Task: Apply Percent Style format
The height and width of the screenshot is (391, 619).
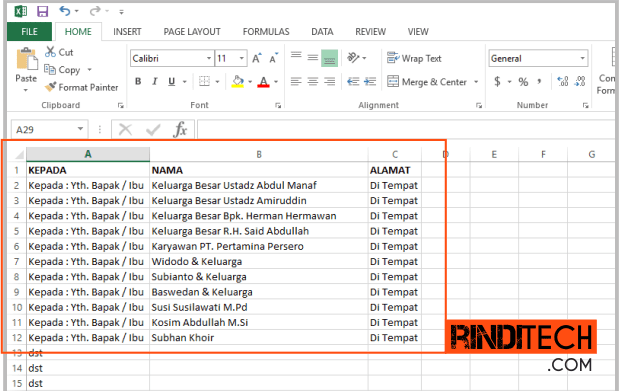Action: pyautogui.click(x=523, y=82)
